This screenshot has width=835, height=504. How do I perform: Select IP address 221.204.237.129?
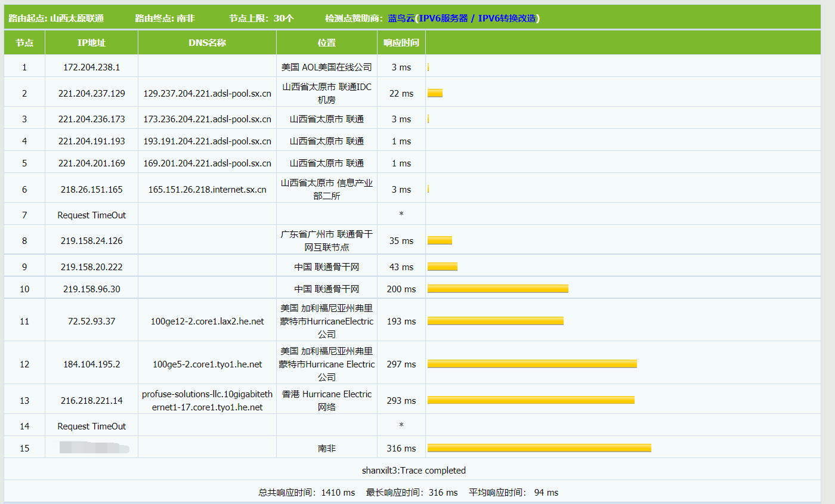(x=92, y=94)
